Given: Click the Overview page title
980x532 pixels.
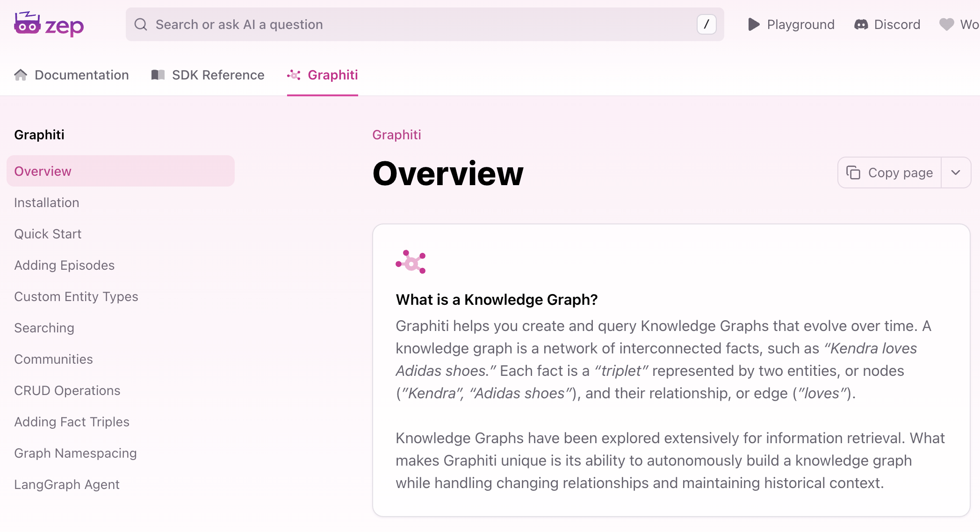Looking at the screenshot, I should click(x=448, y=173).
